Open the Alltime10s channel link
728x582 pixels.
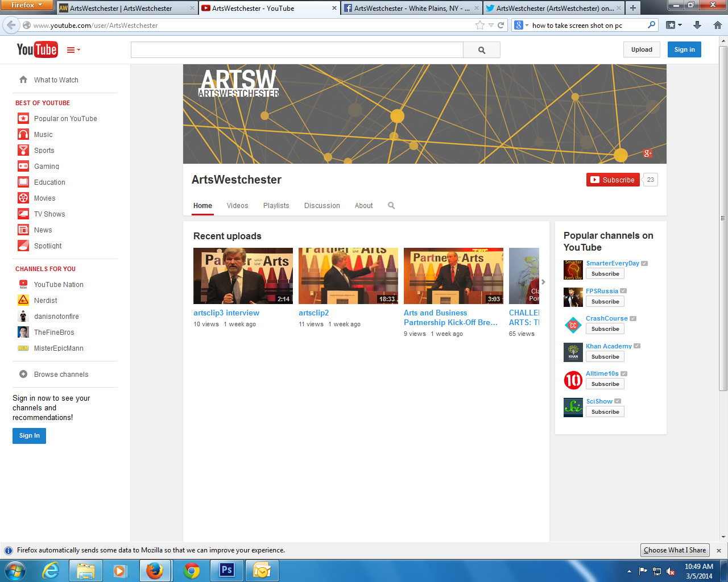tap(602, 373)
